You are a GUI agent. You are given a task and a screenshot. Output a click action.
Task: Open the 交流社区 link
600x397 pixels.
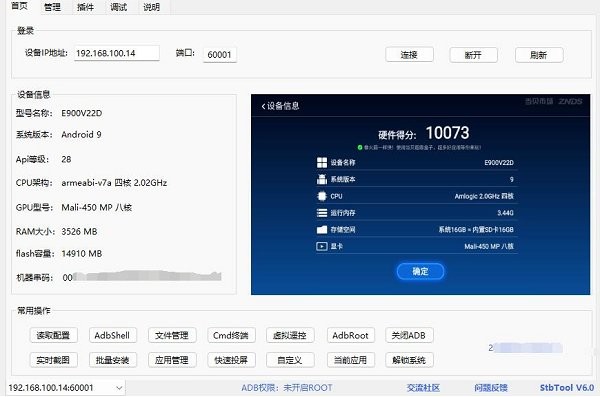click(423, 388)
